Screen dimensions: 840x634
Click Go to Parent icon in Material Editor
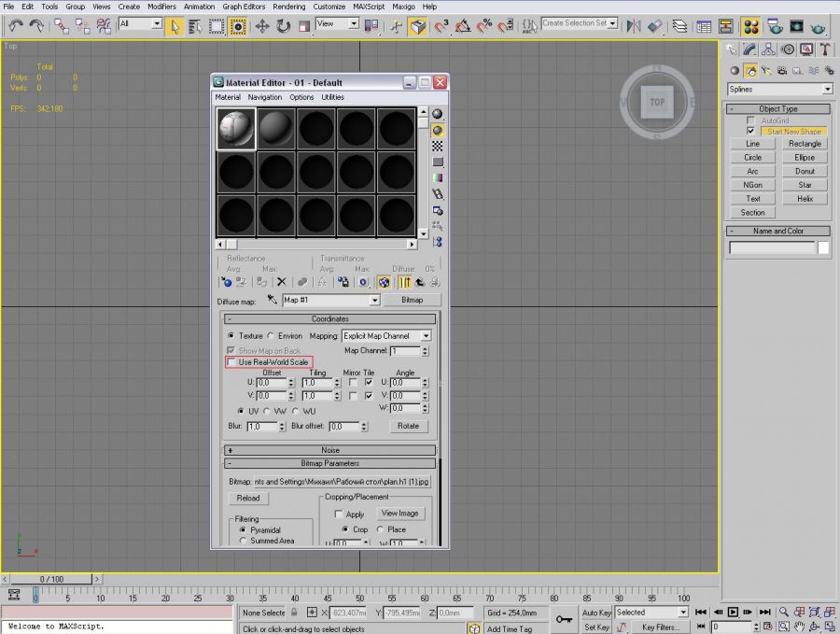click(420, 282)
